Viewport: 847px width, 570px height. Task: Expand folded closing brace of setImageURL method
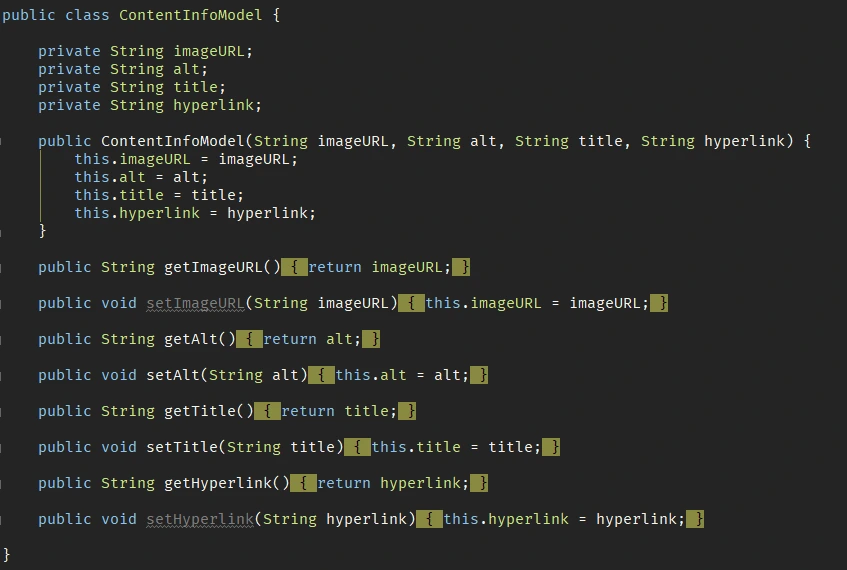[x=659, y=303]
